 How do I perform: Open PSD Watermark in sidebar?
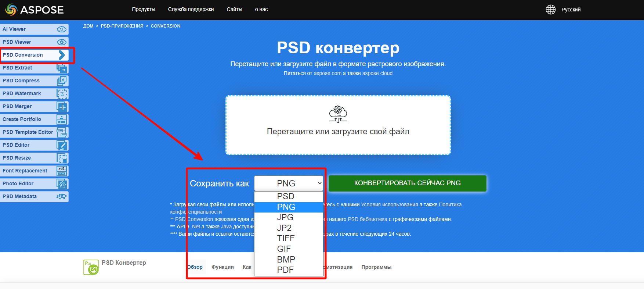[x=34, y=94]
